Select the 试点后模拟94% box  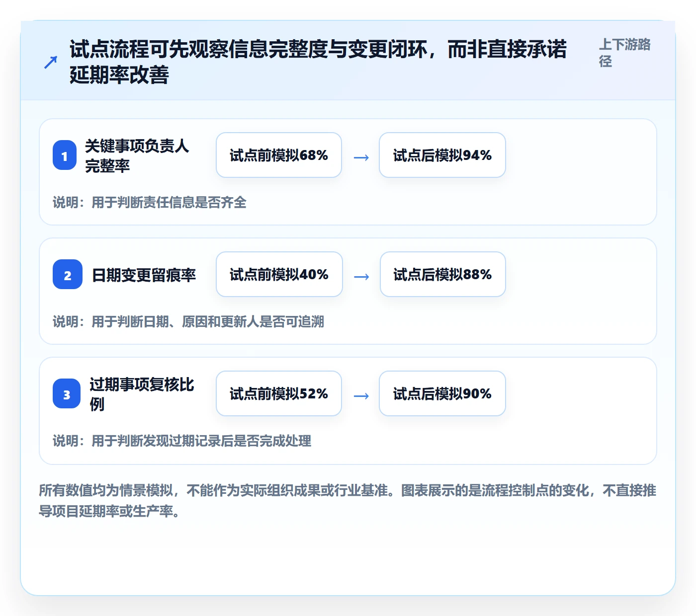(x=442, y=155)
